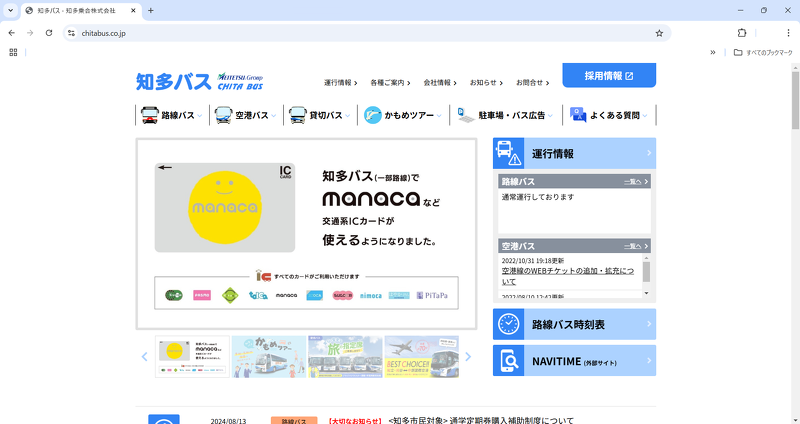The width and height of the screenshot is (800, 424).
Task: Bookmark this page with the star icon
Action: point(659,33)
